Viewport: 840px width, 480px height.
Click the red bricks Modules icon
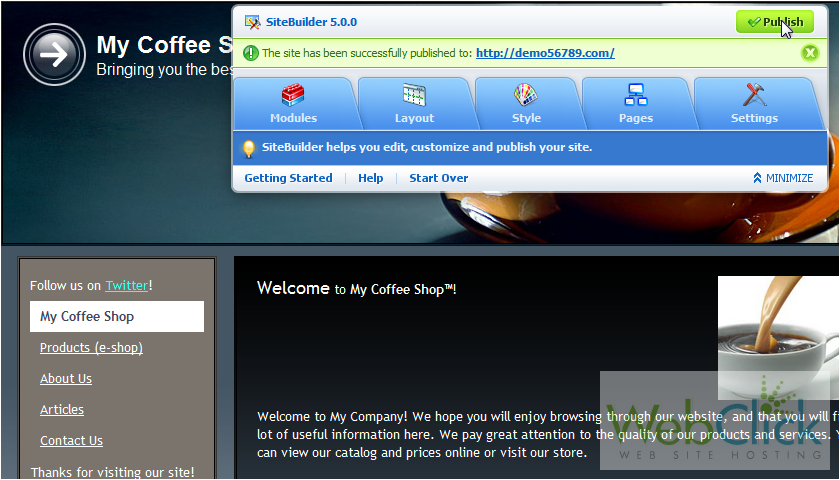(293, 95)
